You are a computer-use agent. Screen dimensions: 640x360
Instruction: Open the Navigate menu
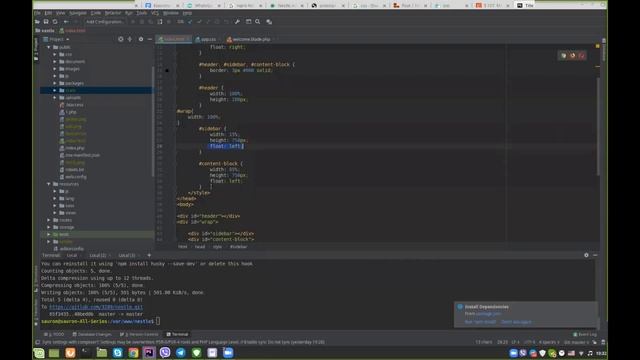pos(78,13)
